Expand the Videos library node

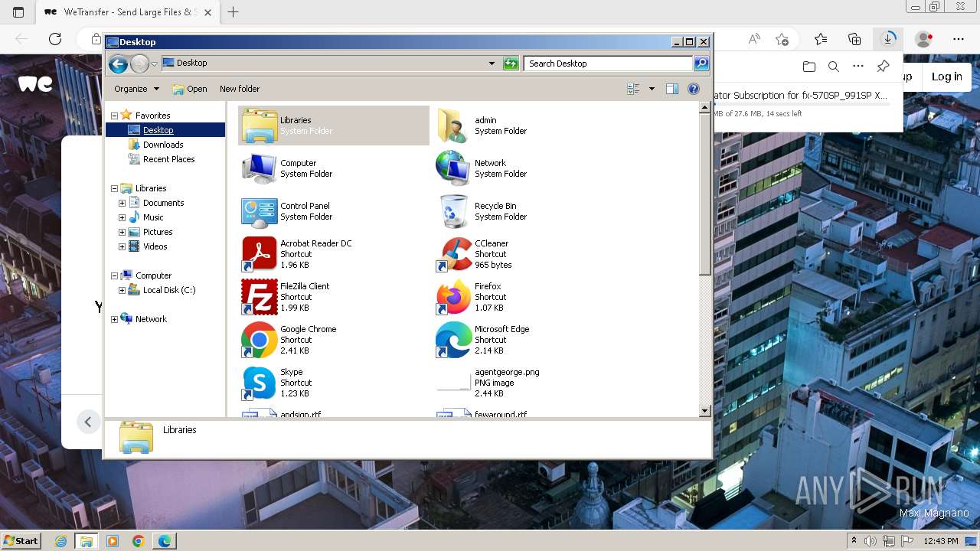click(x=122, y=246)
